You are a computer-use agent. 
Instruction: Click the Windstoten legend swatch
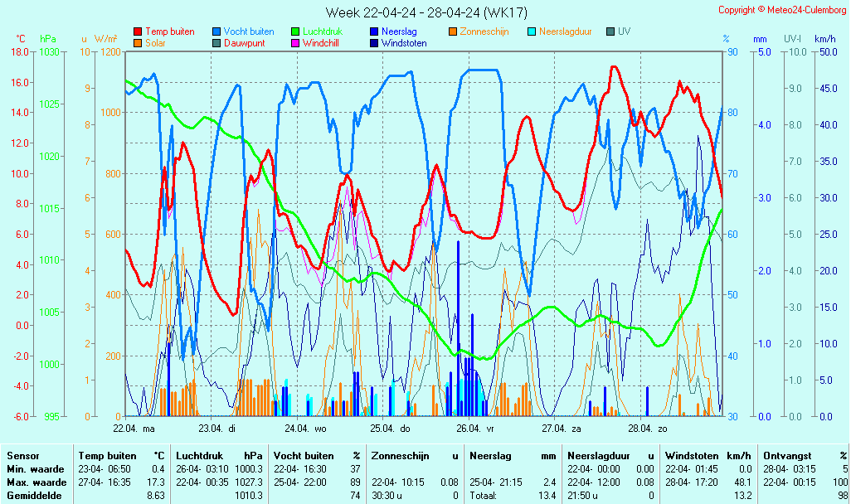[374, 43]
